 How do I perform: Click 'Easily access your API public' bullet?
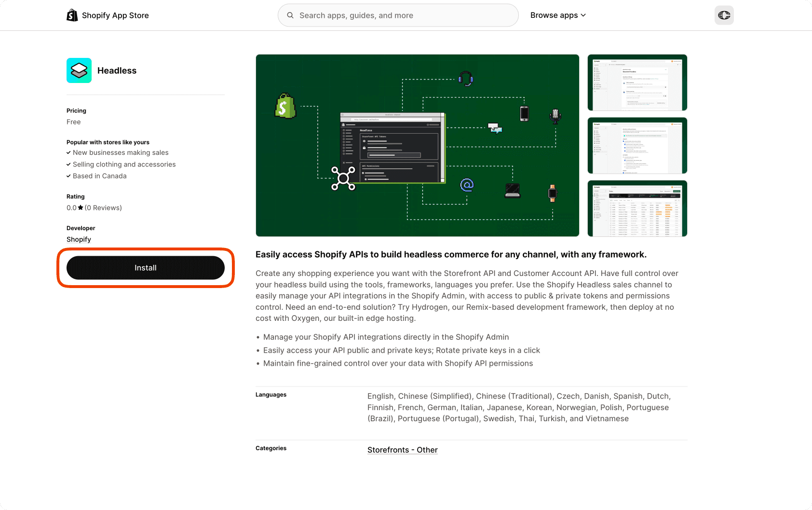402,350
